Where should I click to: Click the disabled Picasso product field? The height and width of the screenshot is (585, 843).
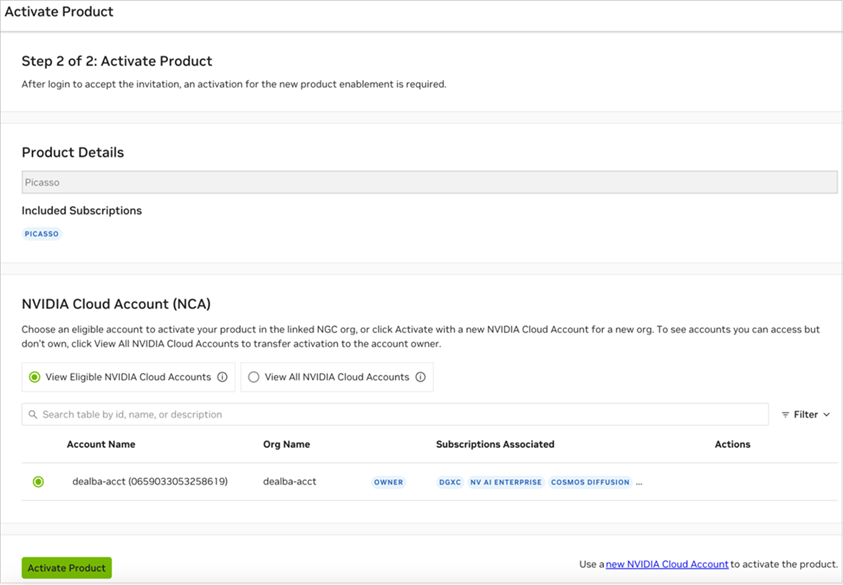tap(430, 182)
